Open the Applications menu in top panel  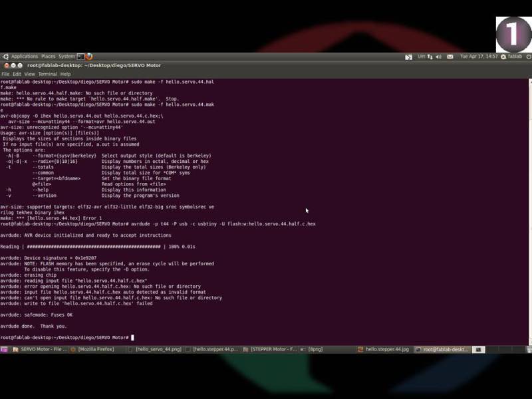[x=25, y=57]
